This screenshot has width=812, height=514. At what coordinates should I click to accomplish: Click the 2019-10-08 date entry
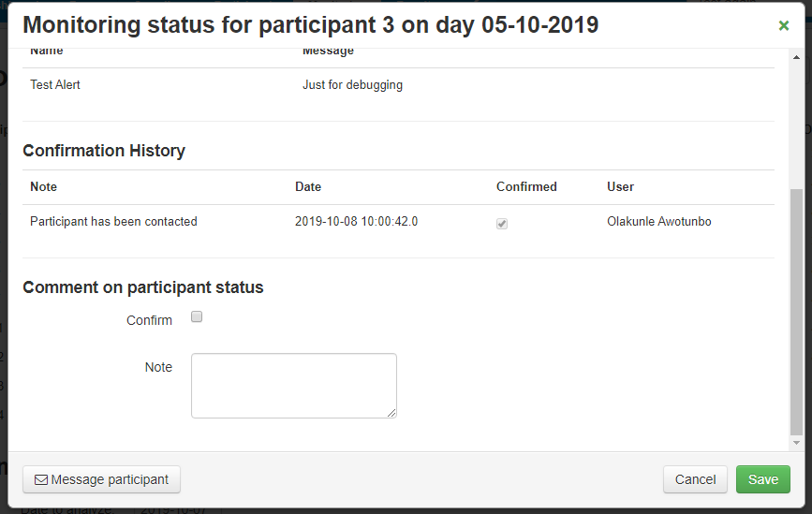356,222
